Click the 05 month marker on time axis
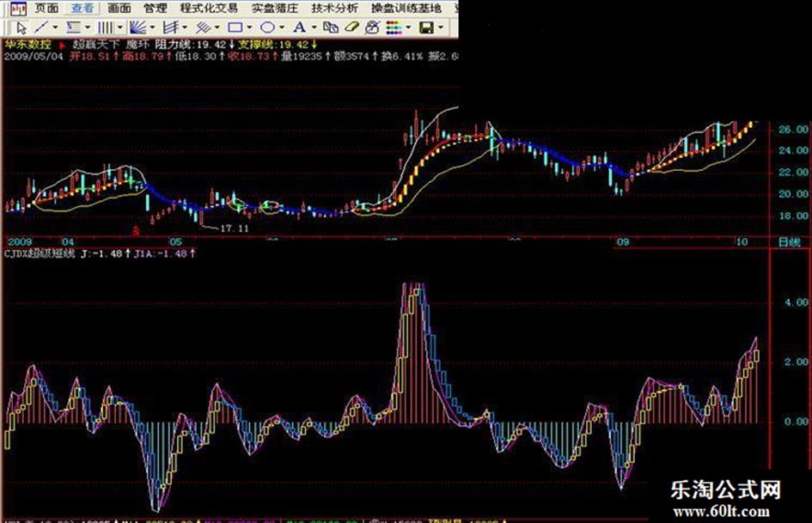Image resolution: width=812 pixels, height=523 pixels. coord(175,242)
